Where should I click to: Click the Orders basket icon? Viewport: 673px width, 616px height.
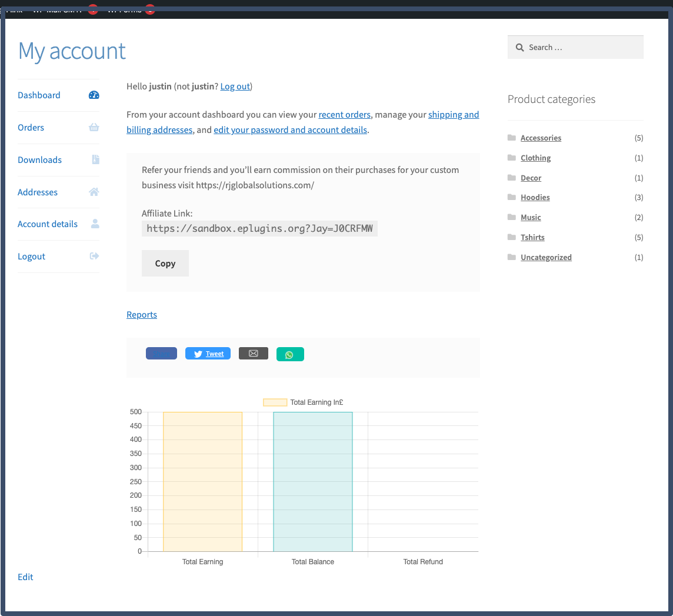94,128
